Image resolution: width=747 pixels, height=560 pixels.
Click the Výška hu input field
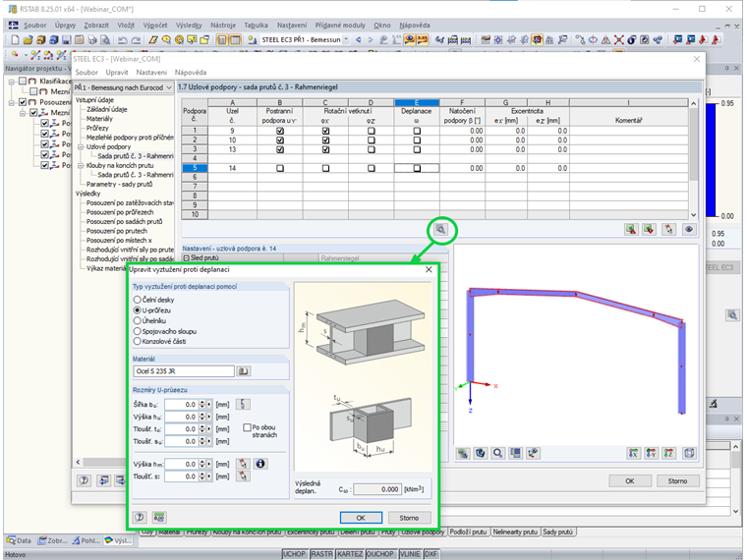181,417
